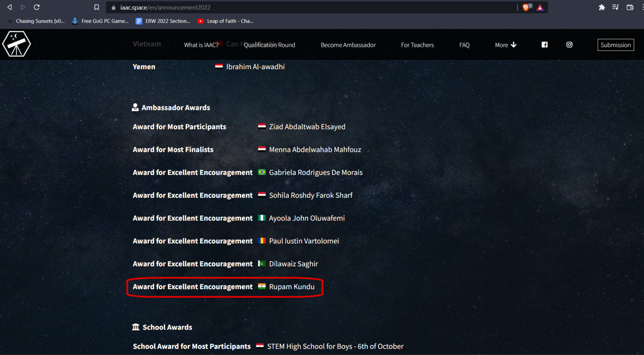
Task: Open the browser hamburger menu
Action: pos(642,7)
